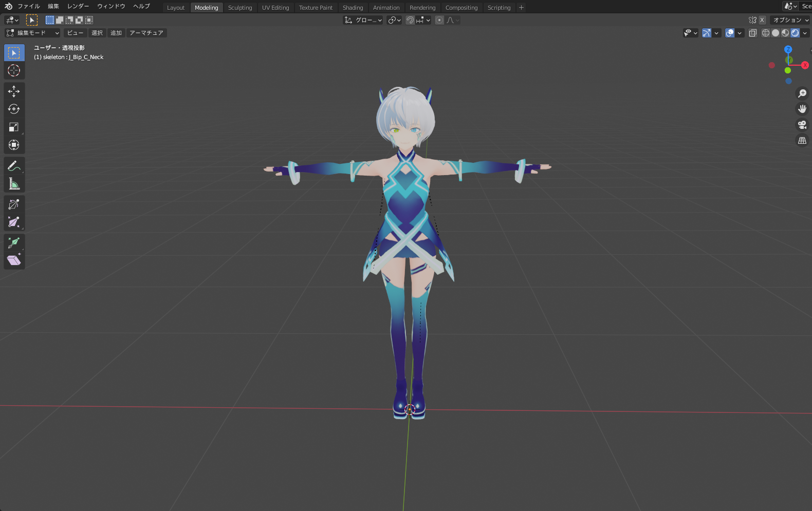Open the ビュー viewport menu
812x511 pixels.
tap(75, 33)
